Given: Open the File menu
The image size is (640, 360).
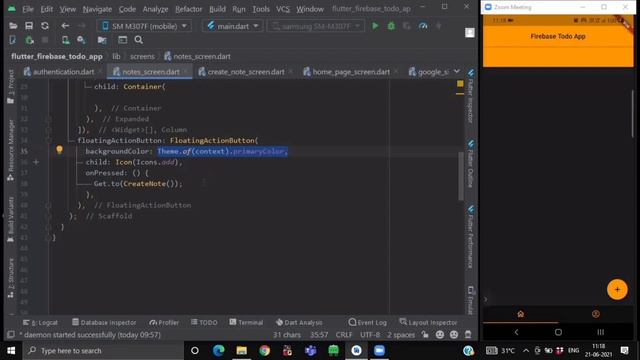Looking at the screenshot, I should click(28, 9).
